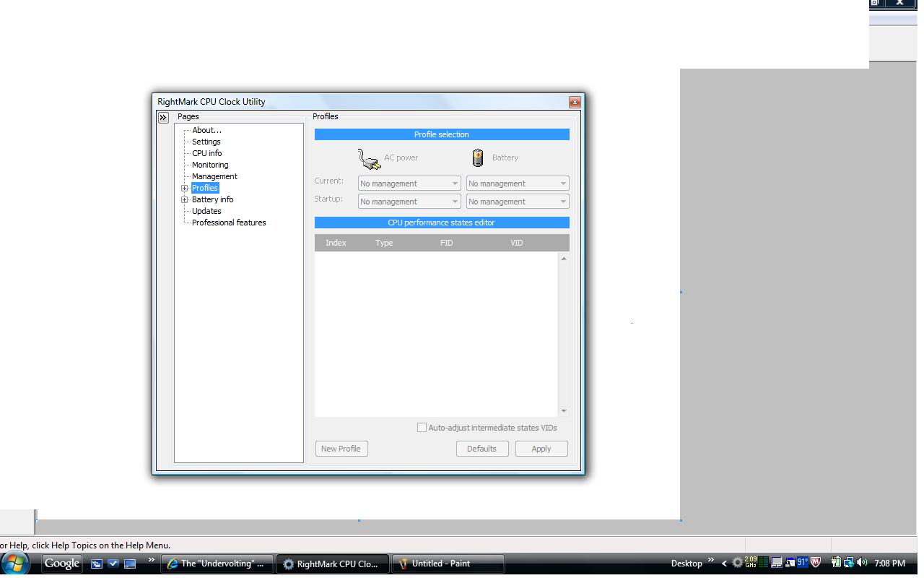Screen dimensions: 924x578
Task: Expand the Desktop toolbar overflow chevron
Action: pyautogui.click(x=710, y=560)
